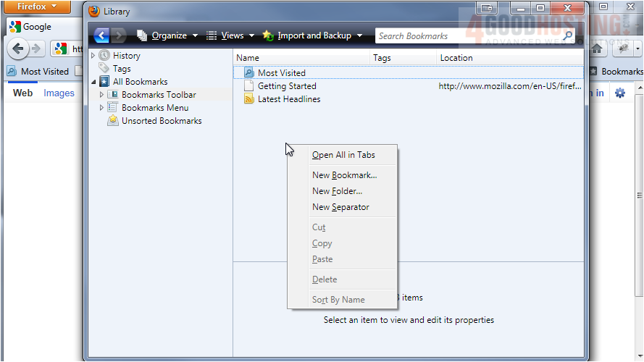Open the Views dropdown menu
The height and width of the screenshot is (362, 644).
click(x=231, y=35)
